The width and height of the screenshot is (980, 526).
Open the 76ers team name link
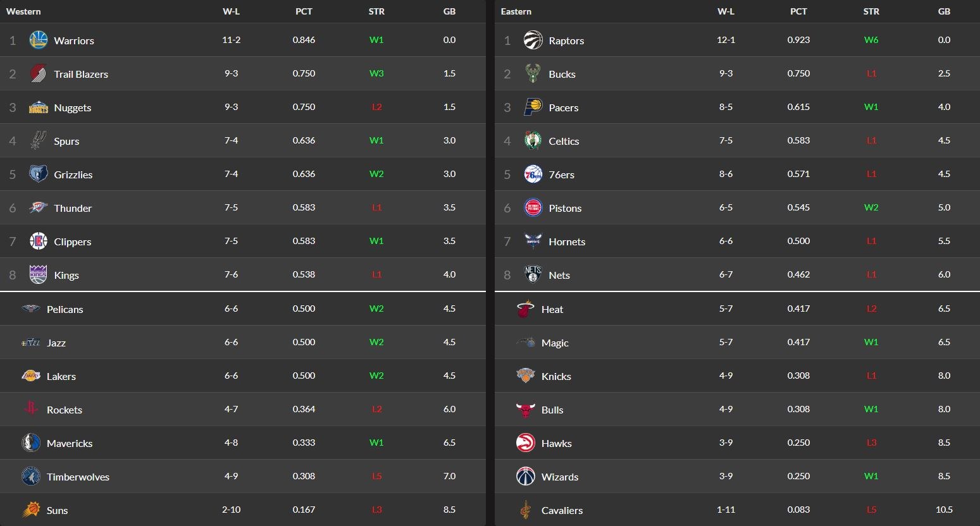[x=562, y=174]
